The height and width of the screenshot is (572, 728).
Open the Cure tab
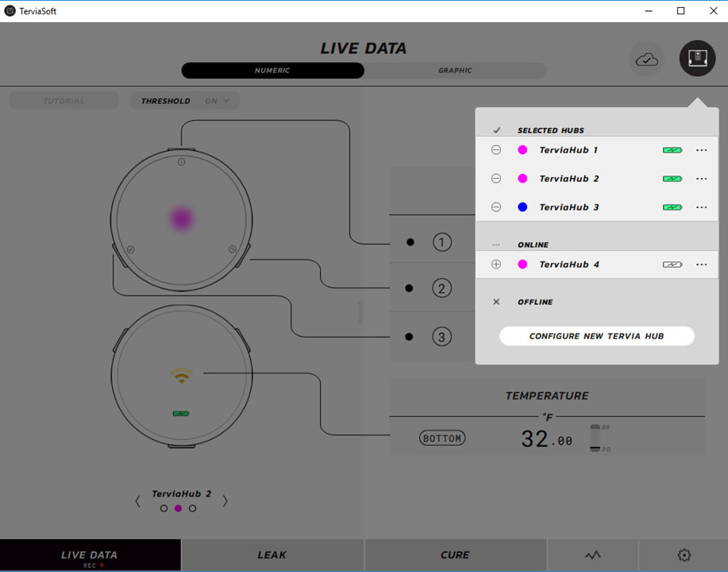pyautogui.click(x=455, y=555)
